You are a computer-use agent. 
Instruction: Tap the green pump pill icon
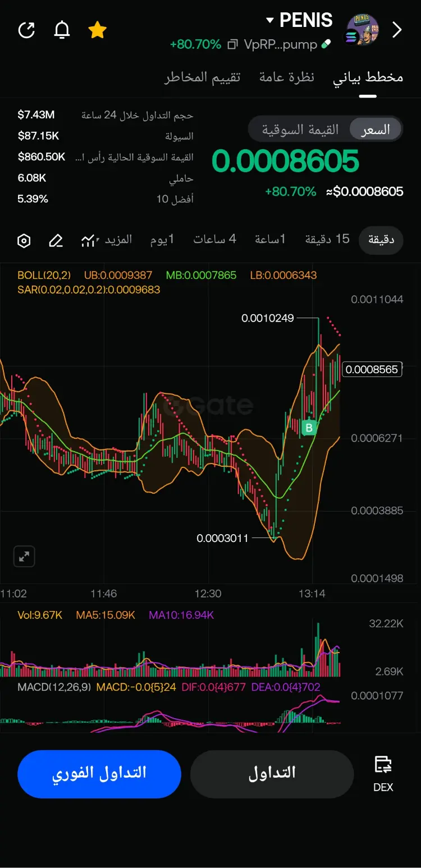pyautogui.click(x=326, y=45)
